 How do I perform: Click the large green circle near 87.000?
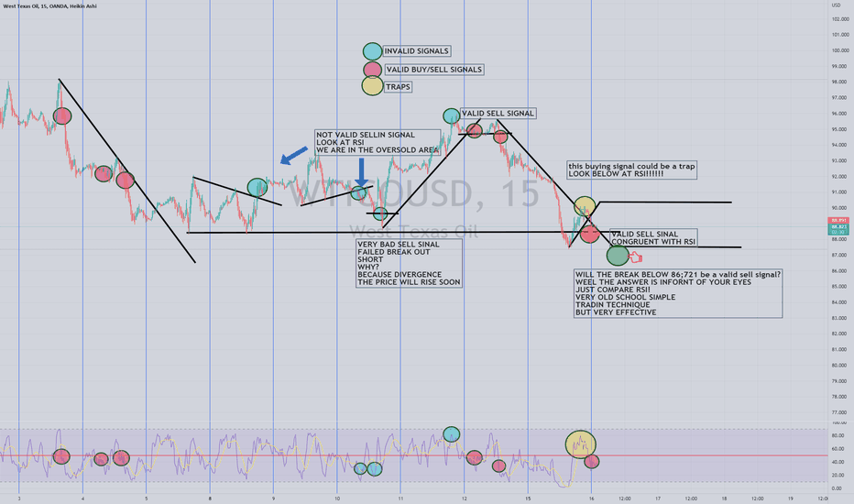[618, 256]
